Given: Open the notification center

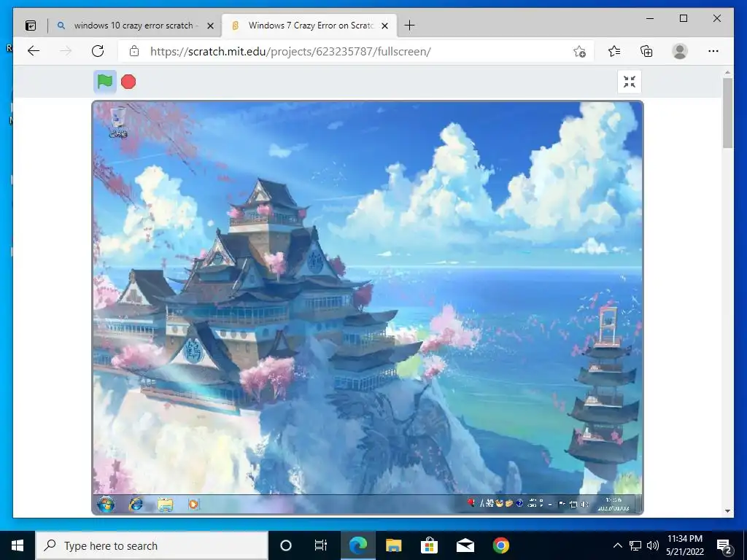Looking at the screenshot, I should click(724, 545).
